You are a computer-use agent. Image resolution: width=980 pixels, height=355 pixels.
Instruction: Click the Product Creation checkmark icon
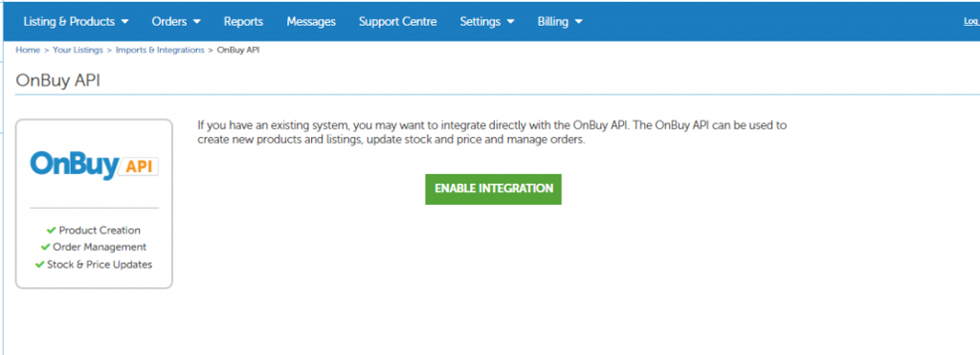(52, 230)
